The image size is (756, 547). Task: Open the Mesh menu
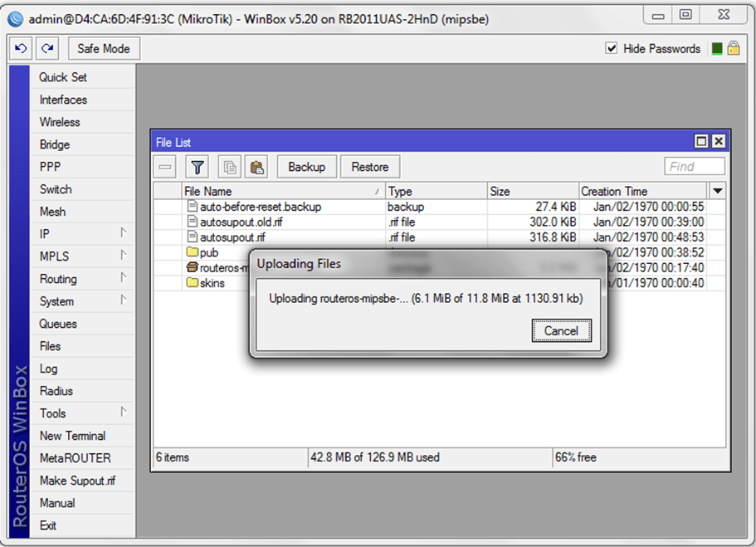coord(82,212)
